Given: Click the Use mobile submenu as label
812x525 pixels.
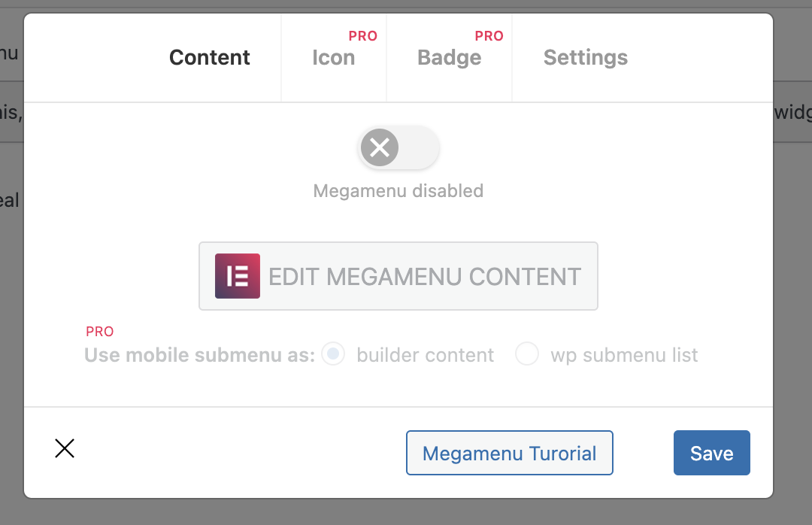Looking at the screenshot, I should click(199, 355).
